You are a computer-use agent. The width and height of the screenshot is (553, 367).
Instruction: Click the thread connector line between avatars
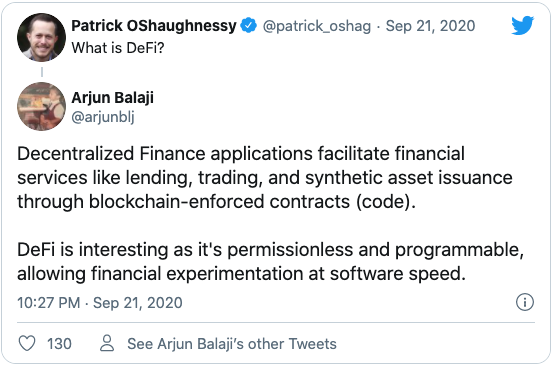pyautogui.click(x=42, y=72)
